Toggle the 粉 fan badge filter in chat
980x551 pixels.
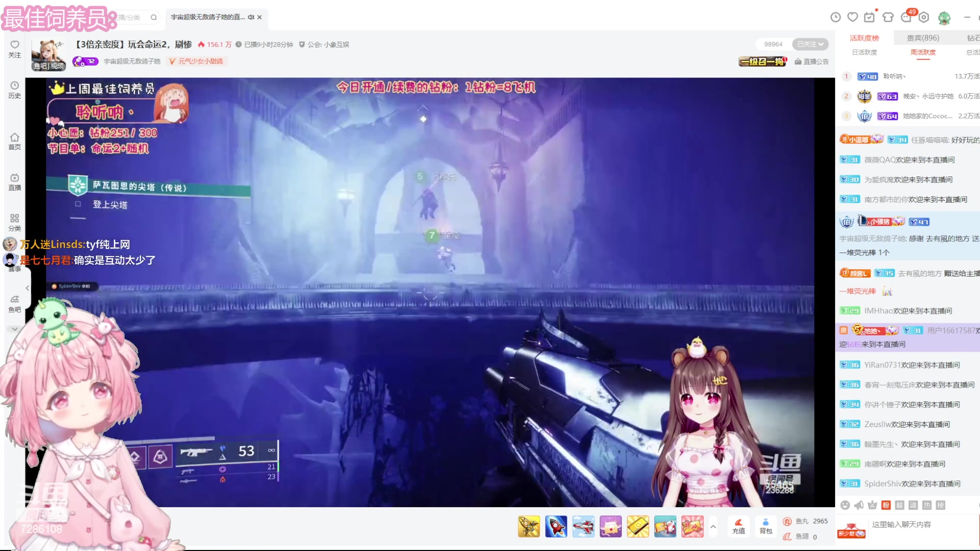(x=886, y=505)
